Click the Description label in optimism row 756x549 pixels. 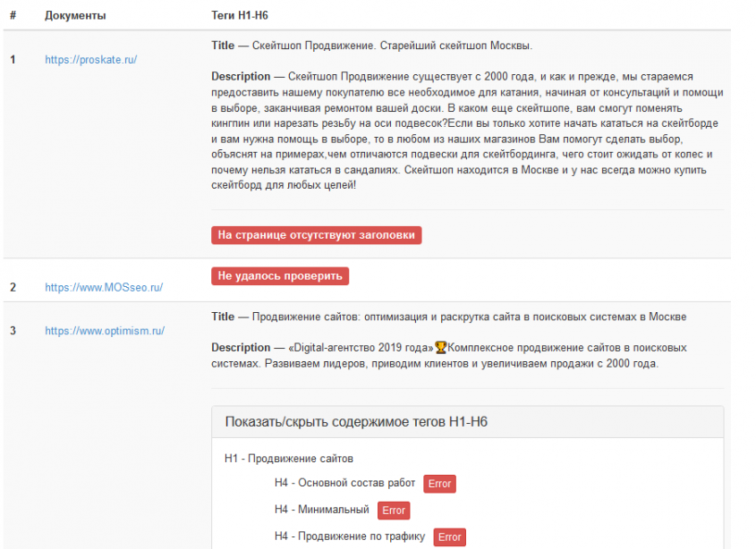(x=240, y=347)
